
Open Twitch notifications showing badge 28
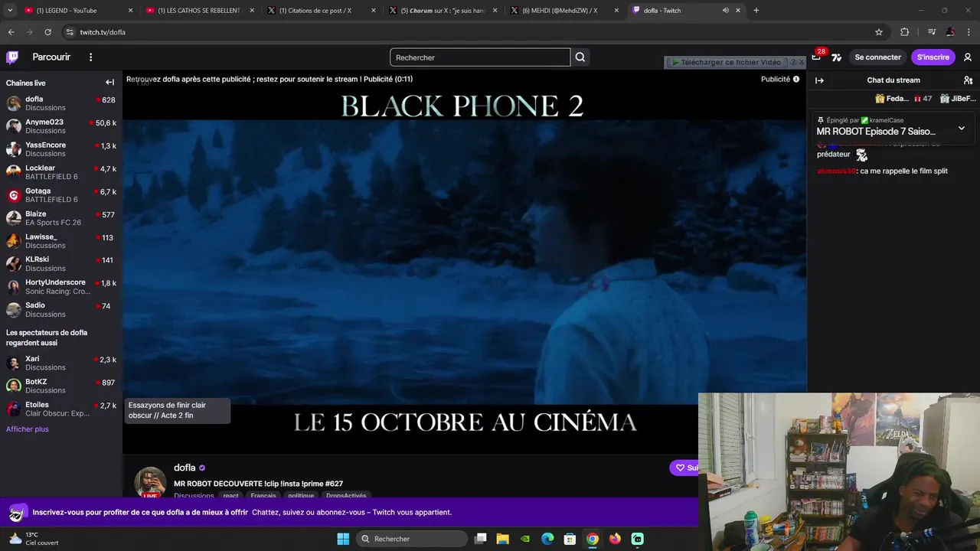coord(817,57)
